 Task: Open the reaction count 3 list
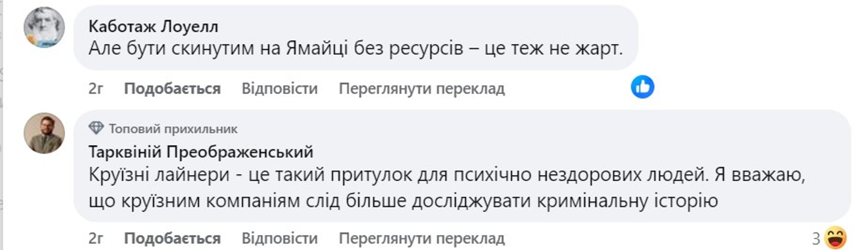coord(816,239)
